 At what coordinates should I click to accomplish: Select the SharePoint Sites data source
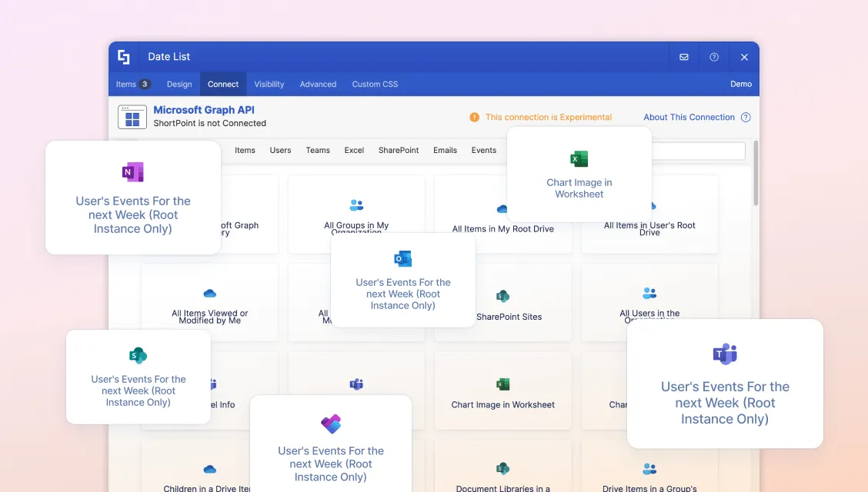click(x=502, y=301)
